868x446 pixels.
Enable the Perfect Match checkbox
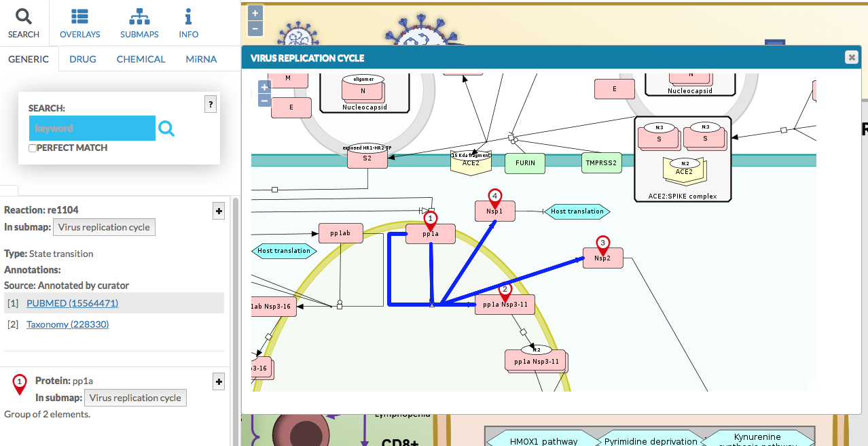33,148
